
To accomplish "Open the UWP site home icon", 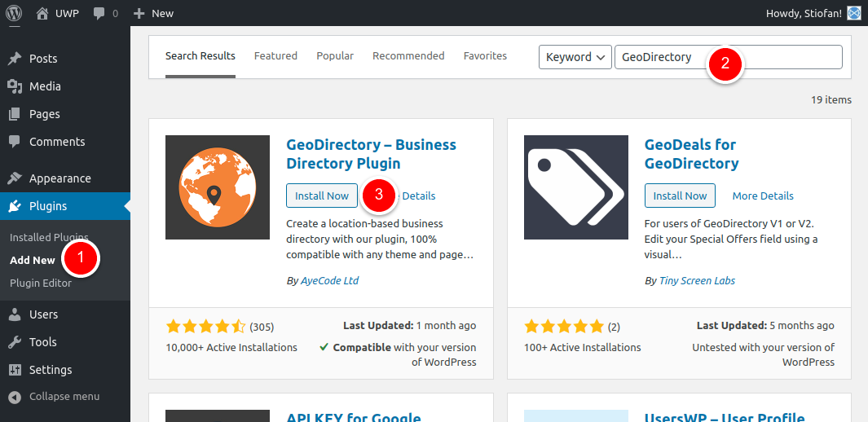I will pos(42,13).
